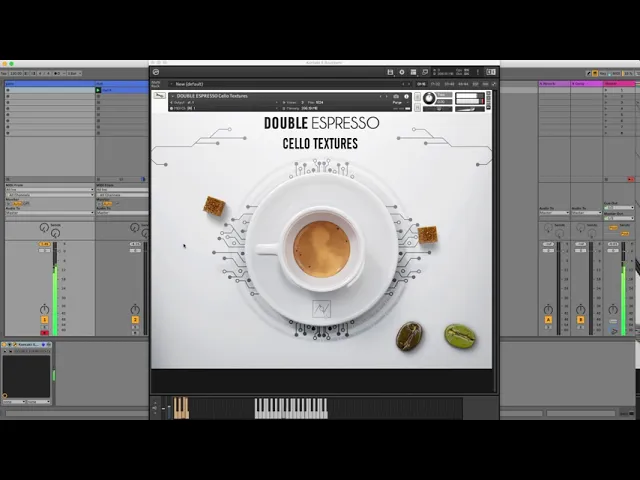Image resolution: width=640 pixels, height=480 pixels.
Task: Open return A Audio To dropdown
Action: click(x=554, y=213)
